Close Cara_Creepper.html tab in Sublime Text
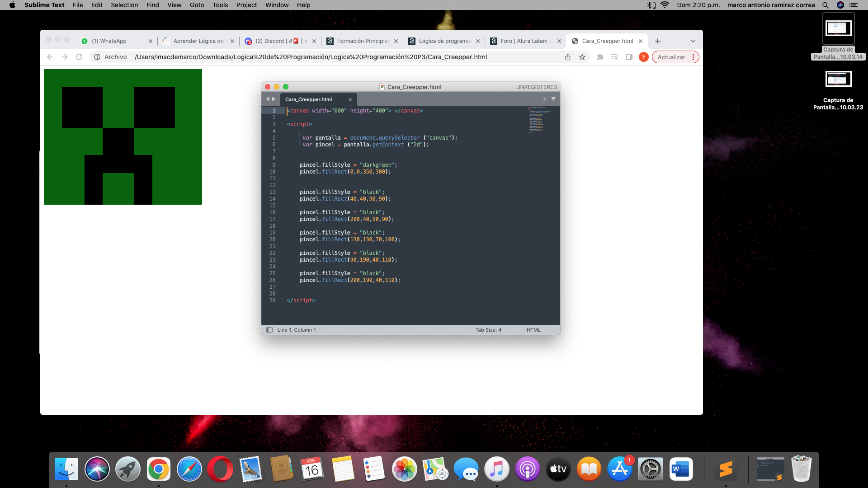Viewport: 868px width, 488px height. pos(350,99)
